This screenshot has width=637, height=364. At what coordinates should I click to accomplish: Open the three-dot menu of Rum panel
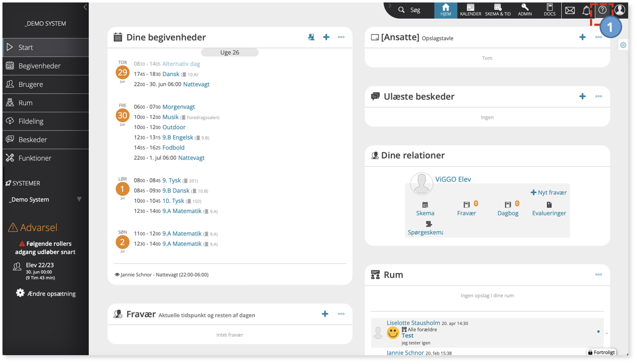click(x=598, y=275)
